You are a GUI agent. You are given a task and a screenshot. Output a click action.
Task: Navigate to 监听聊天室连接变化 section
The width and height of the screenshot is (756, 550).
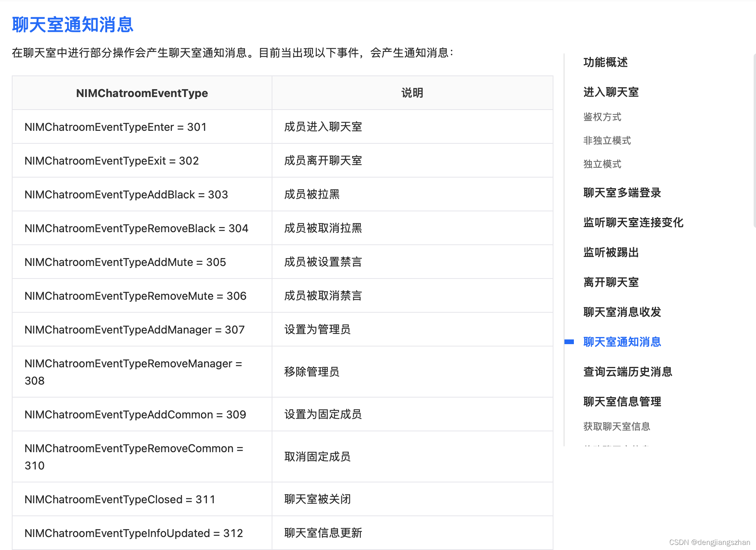click(633, 223)
